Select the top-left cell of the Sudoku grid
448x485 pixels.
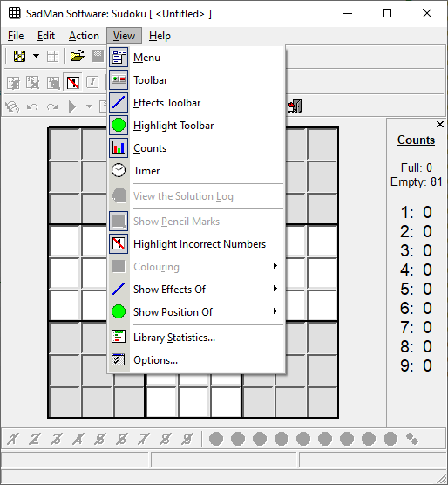click(64, 145)
